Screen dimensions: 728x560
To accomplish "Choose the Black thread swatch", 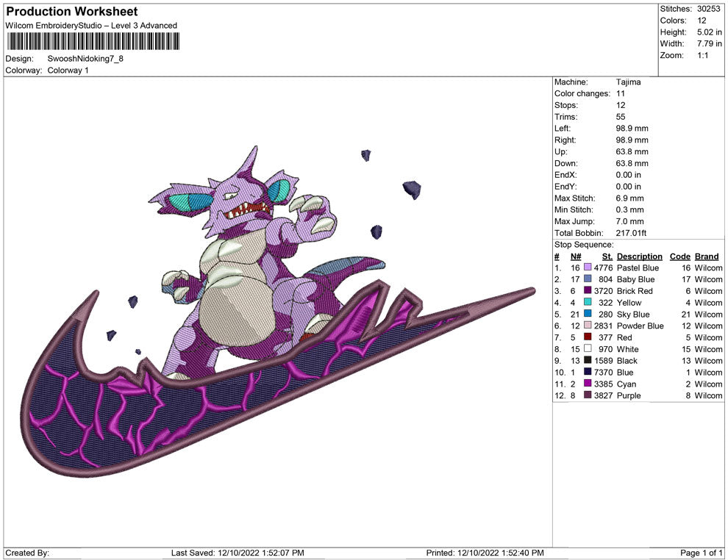I will tap(588, 361).
